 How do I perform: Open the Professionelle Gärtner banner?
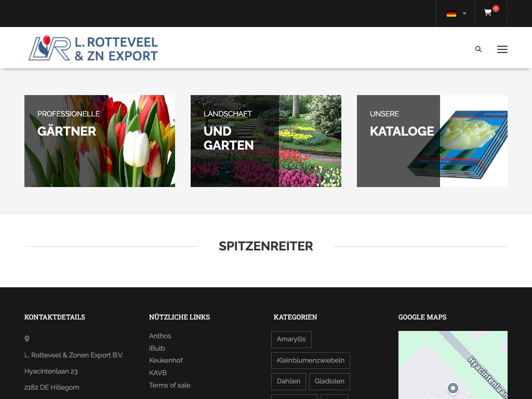point(100,141)
